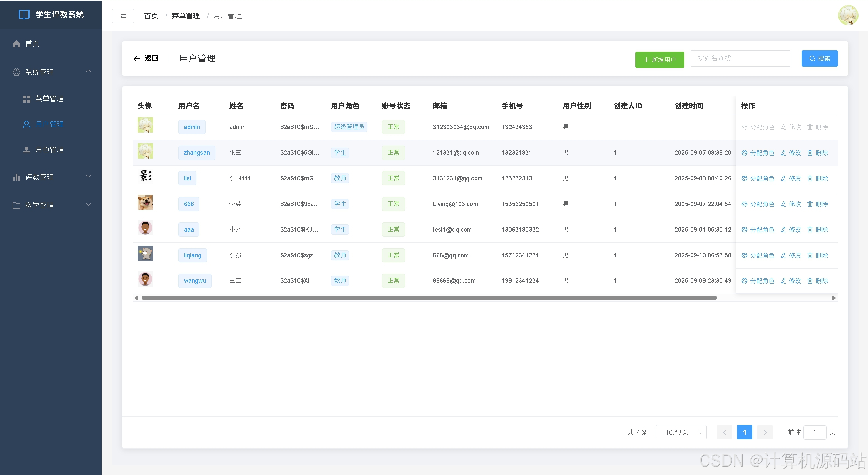868x475 pixels.
Task: Click the blue 搜索 button
Action: click(x=819, y=58)
